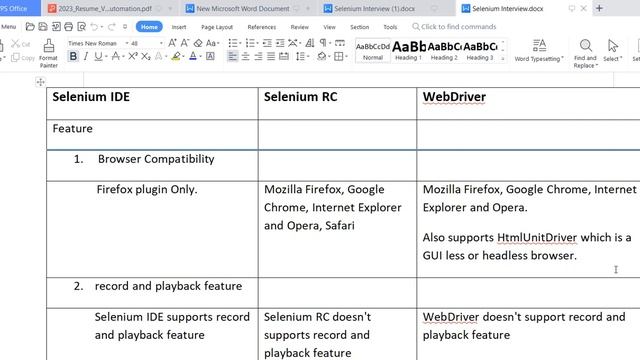The width and height of the screenshot is (640, 360).
Task: Toggle Italic formatting
Action: click(x=86, y=56)
